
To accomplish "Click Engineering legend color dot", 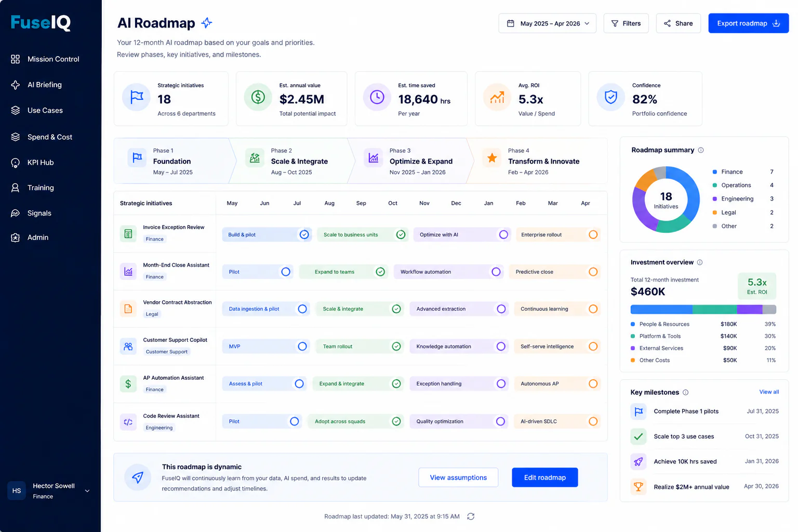I will (715, 199).
